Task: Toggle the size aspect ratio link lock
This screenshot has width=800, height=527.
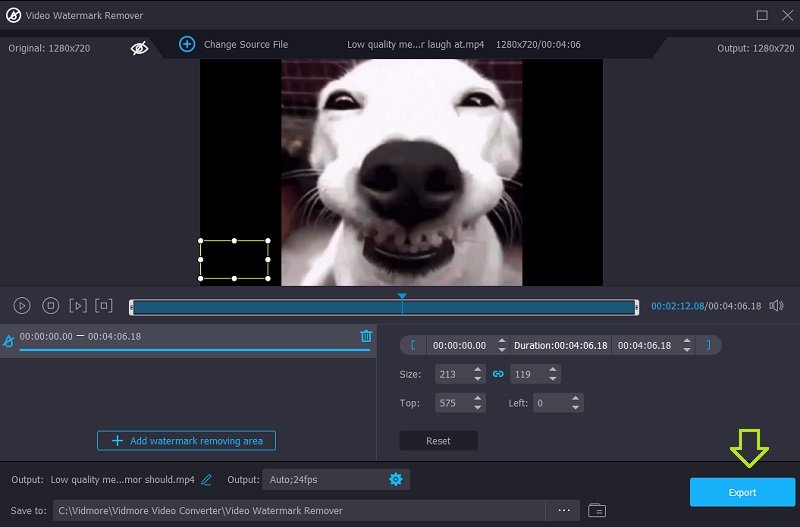Action: pyautogui.click(x=497, y=374)
